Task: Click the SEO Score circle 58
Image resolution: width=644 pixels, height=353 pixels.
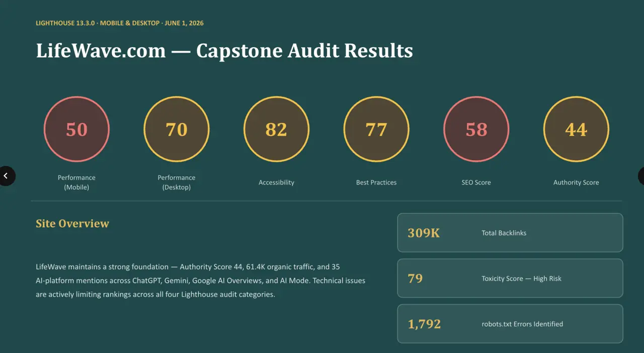Action: click(x=476, y=129)
